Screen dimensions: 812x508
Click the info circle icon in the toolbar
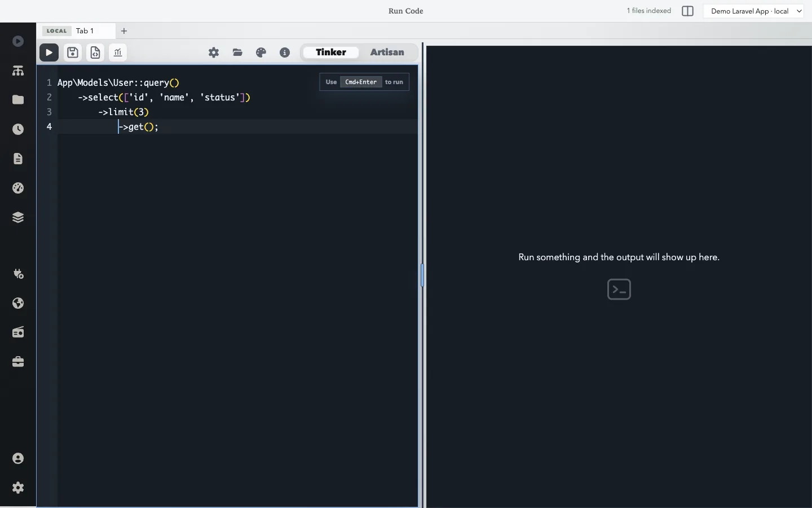pyautogui.click(x=285, y=52)
